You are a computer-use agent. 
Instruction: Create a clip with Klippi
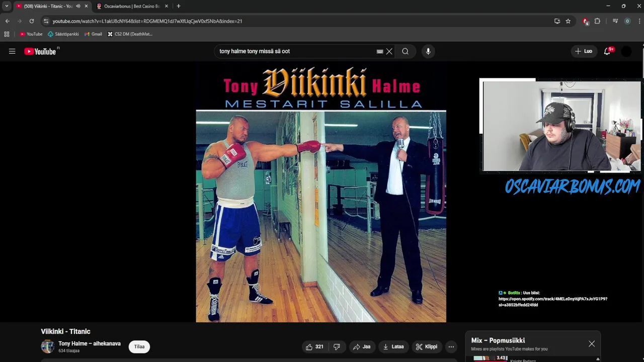(x=427, y=346)
